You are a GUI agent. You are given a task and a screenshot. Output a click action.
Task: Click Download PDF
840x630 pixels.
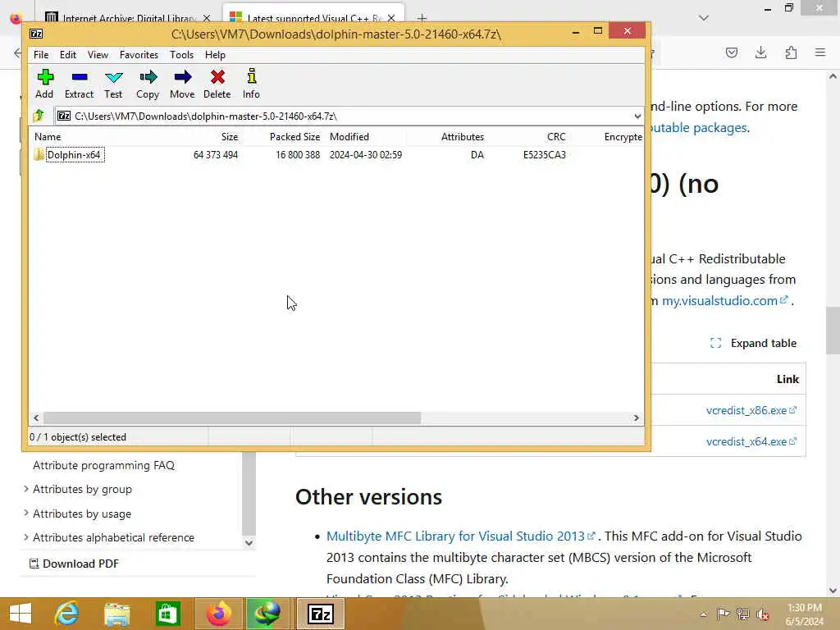click(x=74, y=564)
